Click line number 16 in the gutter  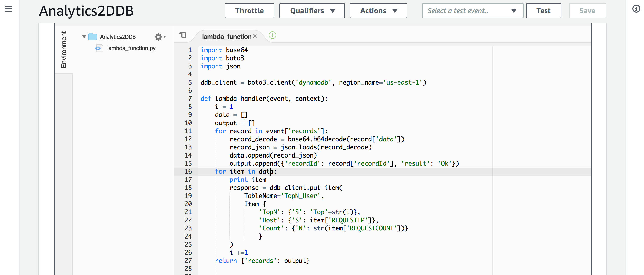[188, 171]
